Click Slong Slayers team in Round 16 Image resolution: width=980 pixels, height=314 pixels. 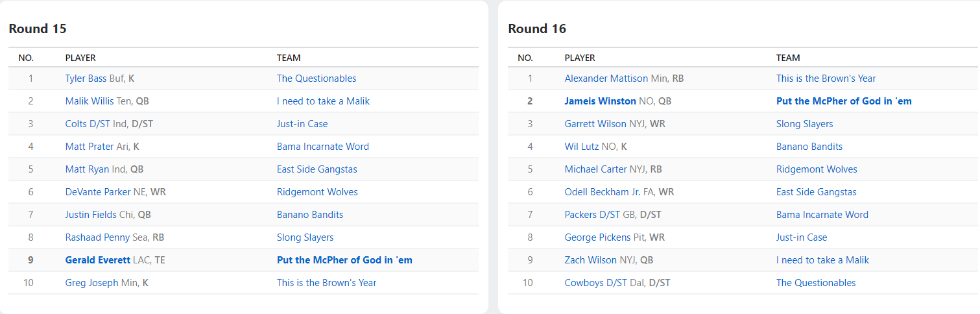coord(804,124)
